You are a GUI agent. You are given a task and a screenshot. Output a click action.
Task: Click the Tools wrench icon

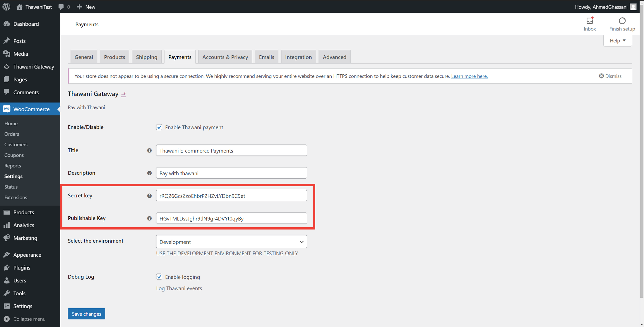click(x=7, y=293)
